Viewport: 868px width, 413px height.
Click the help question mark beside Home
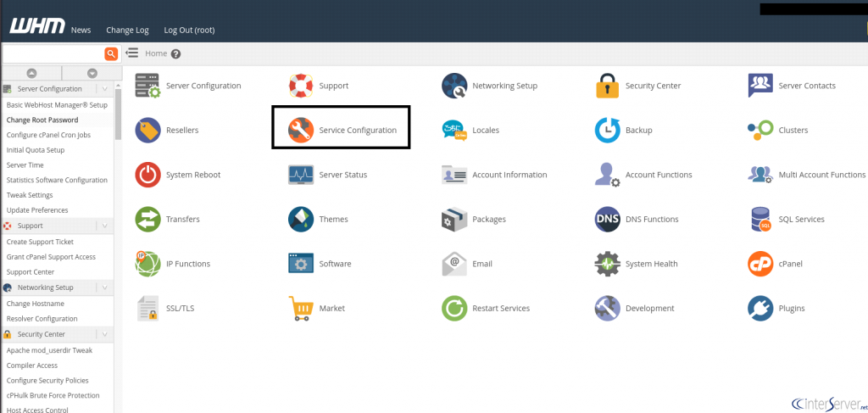[176, 53]
